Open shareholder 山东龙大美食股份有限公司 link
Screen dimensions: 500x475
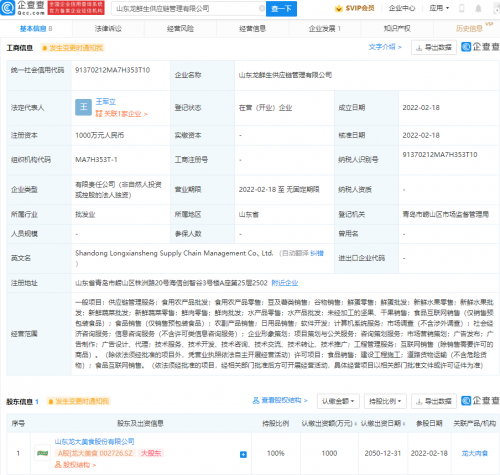tap(94, 442)
